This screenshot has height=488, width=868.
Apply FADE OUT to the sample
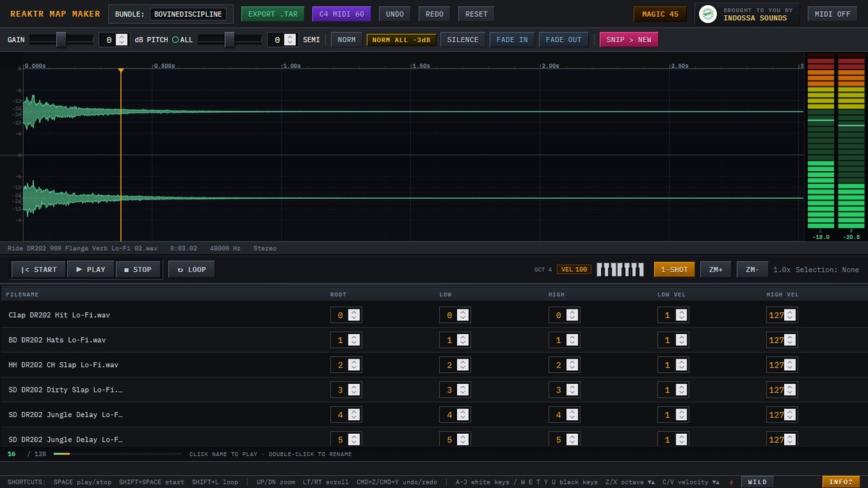(x=563, y=40)
